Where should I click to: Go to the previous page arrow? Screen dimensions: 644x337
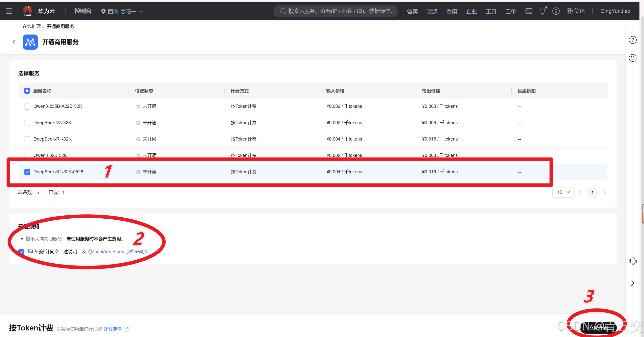[x=581, y=192]
